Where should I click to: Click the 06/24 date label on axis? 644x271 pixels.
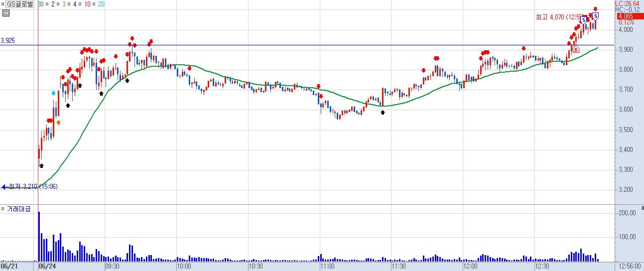tap(47, 267)
